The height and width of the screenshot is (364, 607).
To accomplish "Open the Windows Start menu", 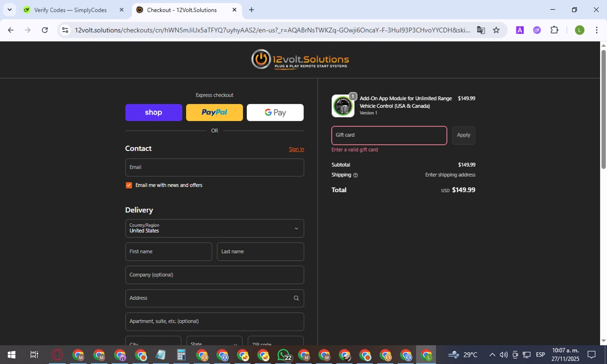I will (x=11, y=355).
